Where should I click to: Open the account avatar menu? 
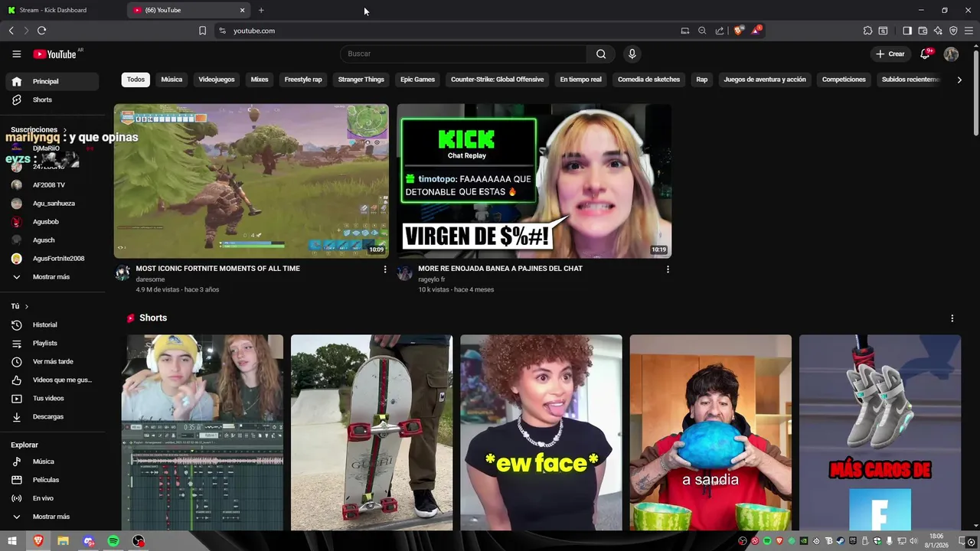pyautogui.click(x=951, y=54)
